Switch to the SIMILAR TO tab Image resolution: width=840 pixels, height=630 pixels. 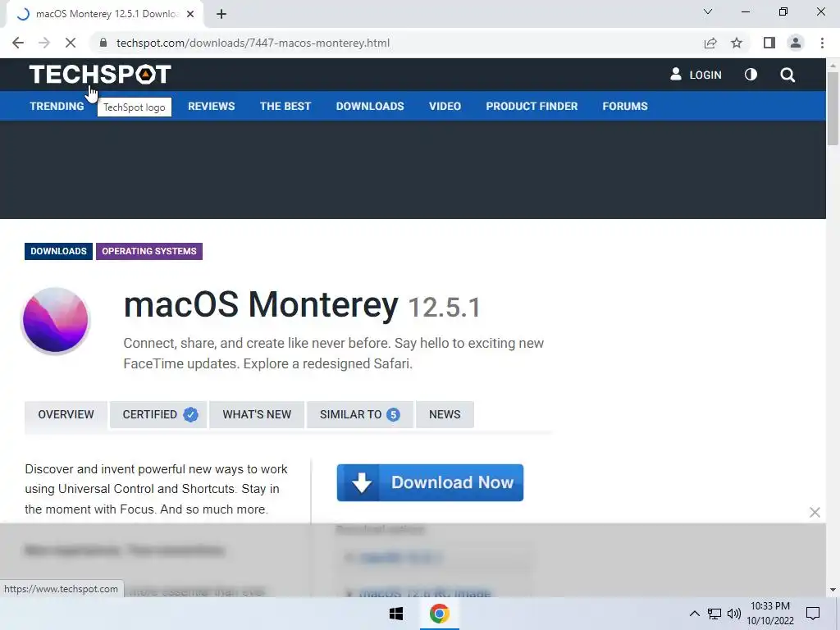[x=359, y=414]
